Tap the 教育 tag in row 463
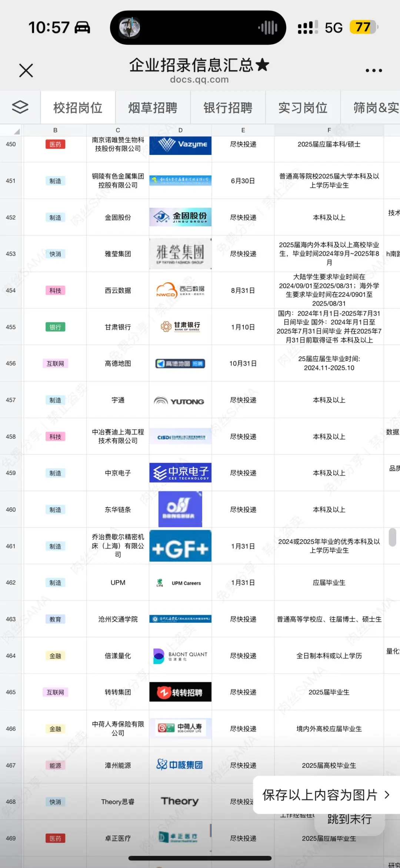Screen dimensions: 400x868 tap(55, 619)
